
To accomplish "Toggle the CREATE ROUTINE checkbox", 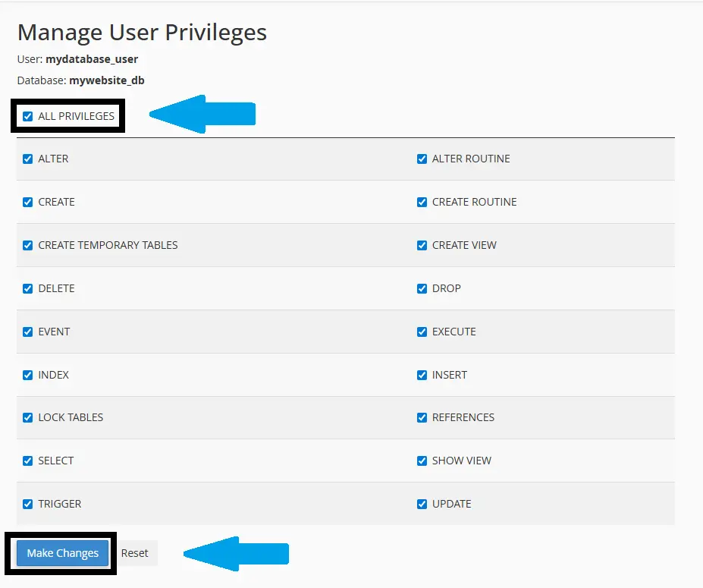I will click(x=422, y=202).
